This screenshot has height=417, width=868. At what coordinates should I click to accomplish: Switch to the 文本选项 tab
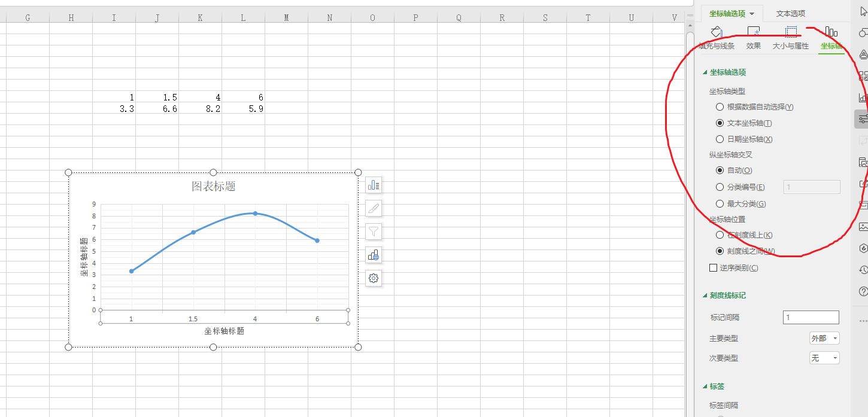(x=790, y=13)
